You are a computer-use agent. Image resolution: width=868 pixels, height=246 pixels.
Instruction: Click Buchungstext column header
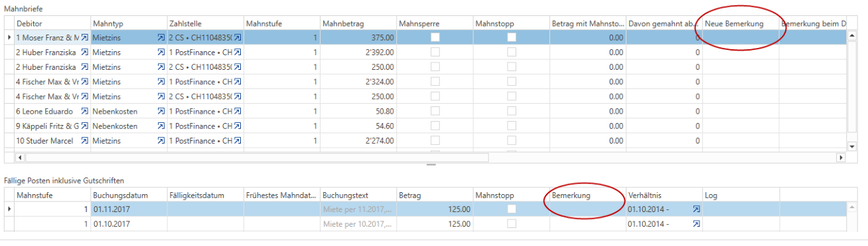[358, 195]
